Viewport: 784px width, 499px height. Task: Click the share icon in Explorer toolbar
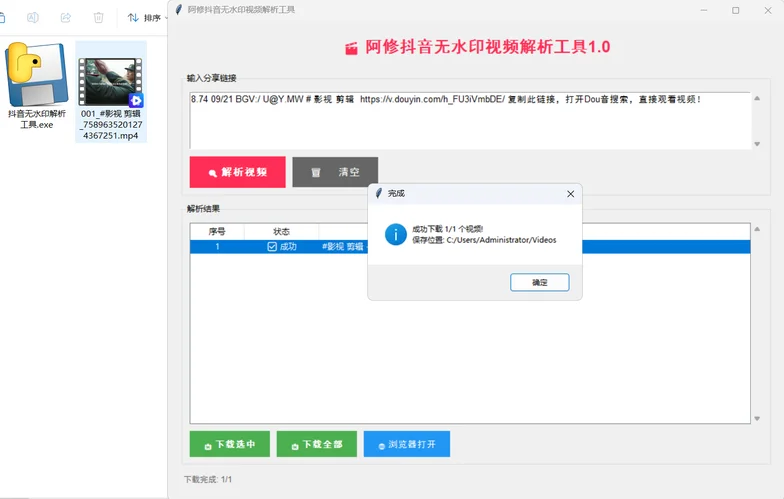pos(66,17)
